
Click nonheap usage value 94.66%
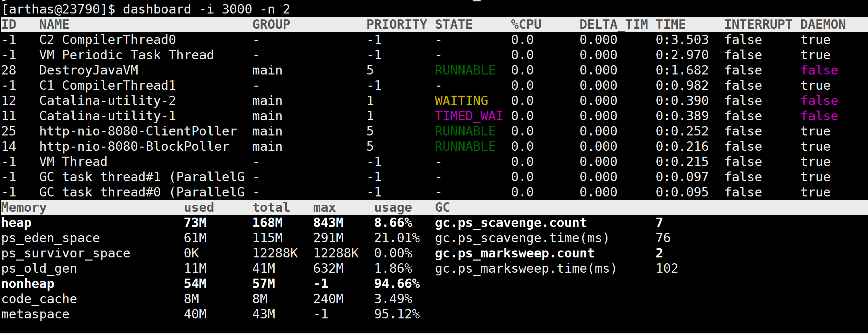tap(397, 283)
